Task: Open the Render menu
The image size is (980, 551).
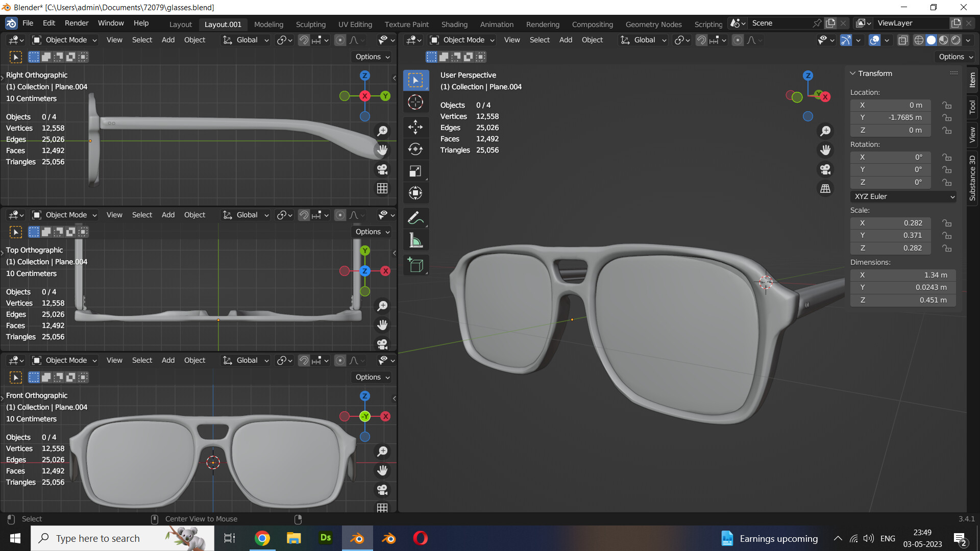Action: click(x=76, y=22)
